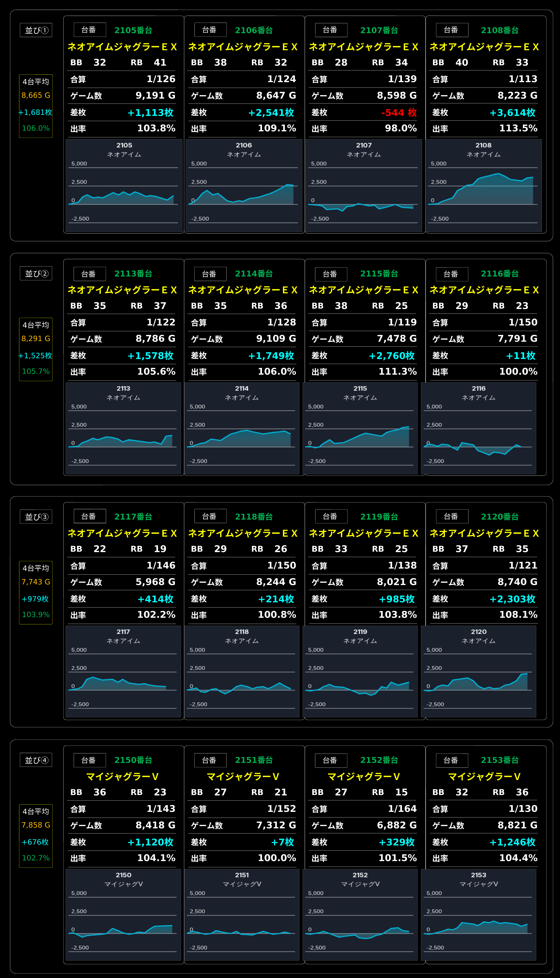Screen dimensions: 560x978
Task: Click the 7,743 G four-machine average
Action: click(x=36, y=582)
